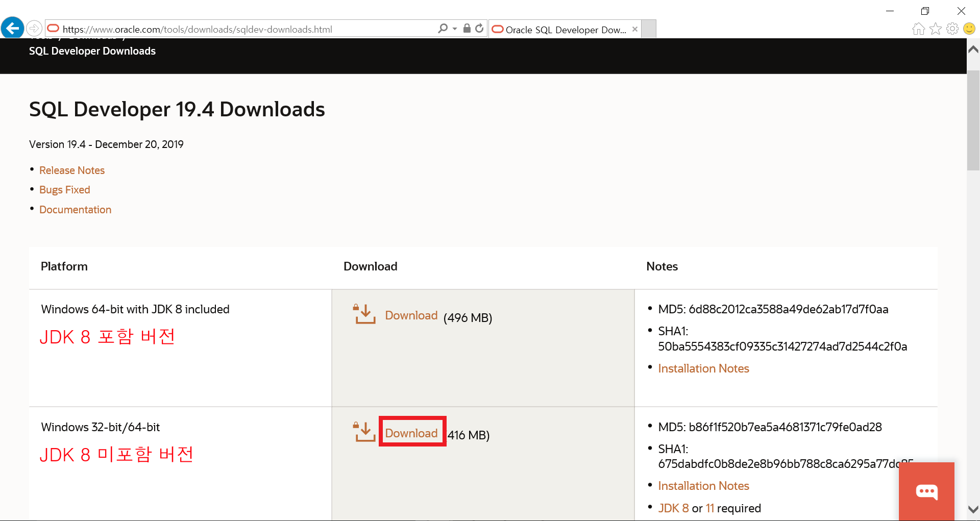Viewport: 980px width, 521px height.
Task: Click the scrollbar up arrow
Action: 973,49
